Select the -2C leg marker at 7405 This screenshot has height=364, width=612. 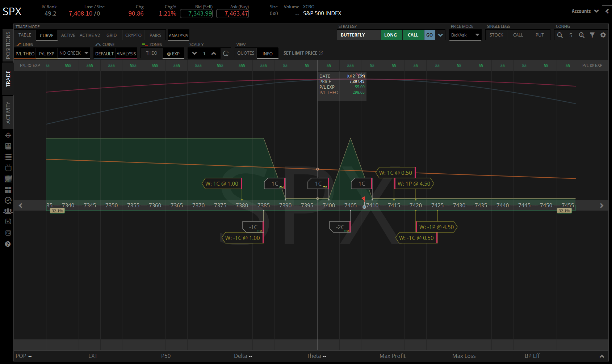coord(340,227)
